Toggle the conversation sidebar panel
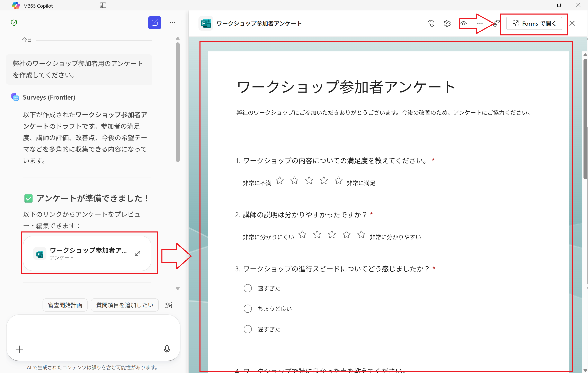Image resolution: width=588 pixels, height=373 pixels. click(x=103, y=5)
